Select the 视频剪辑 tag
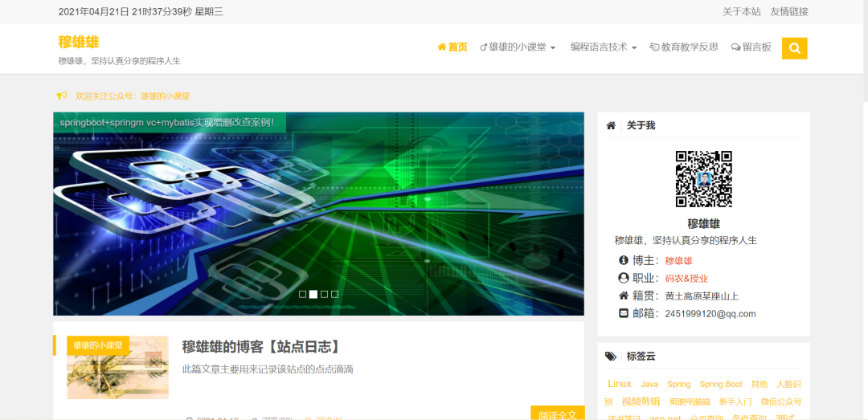This screenshot has width=868, height=420. pos(641,402)
